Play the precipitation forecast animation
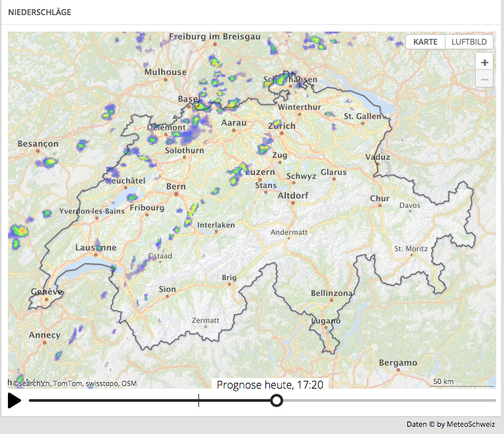The height and width of the screenshot is (434, 504). pyautogui.click(x=14, y=400)
